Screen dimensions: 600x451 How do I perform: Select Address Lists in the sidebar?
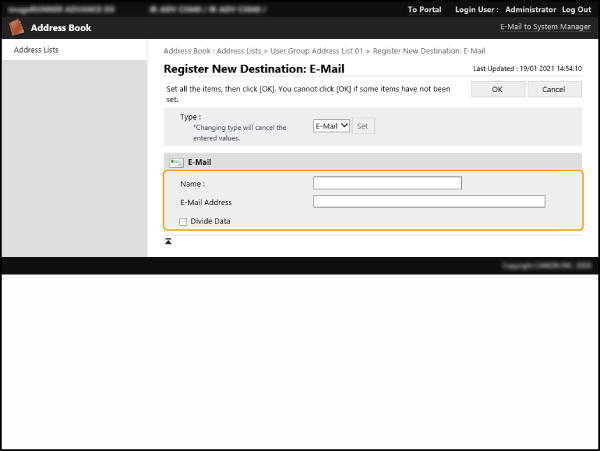36,49
